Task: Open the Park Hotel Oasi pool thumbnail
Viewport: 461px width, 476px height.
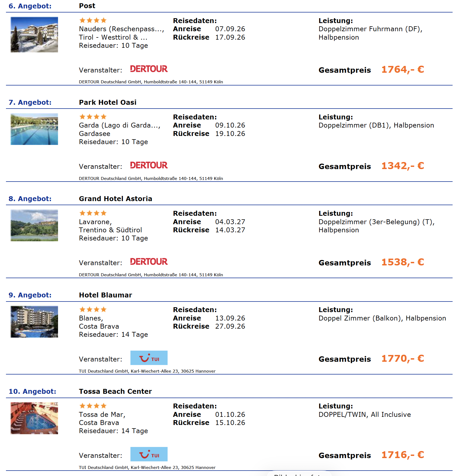Action: (x=34, y=129)
